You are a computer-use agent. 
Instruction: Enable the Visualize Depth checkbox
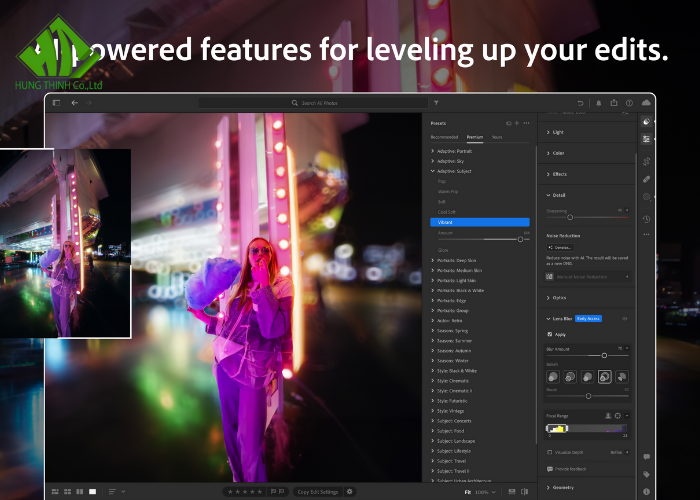tap(550, 452)
